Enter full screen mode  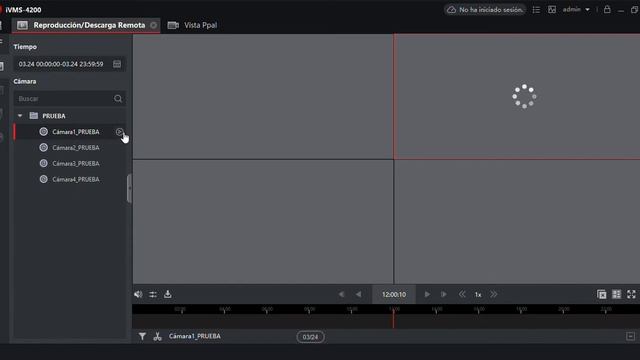[x=631, y=294]
